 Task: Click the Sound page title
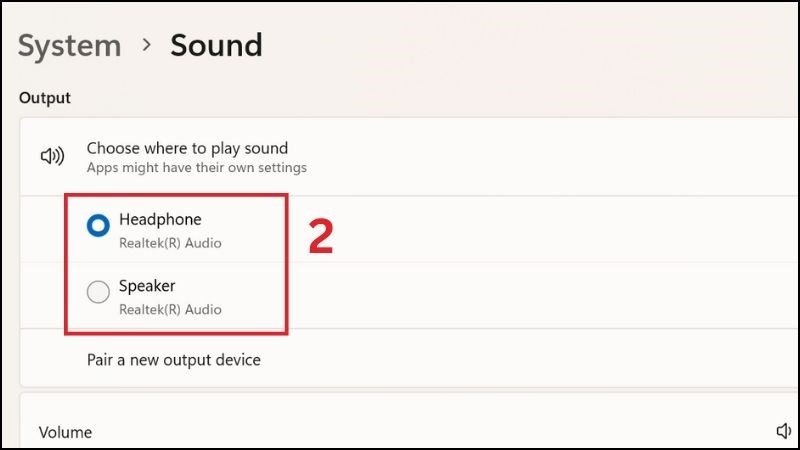[216, 45]
